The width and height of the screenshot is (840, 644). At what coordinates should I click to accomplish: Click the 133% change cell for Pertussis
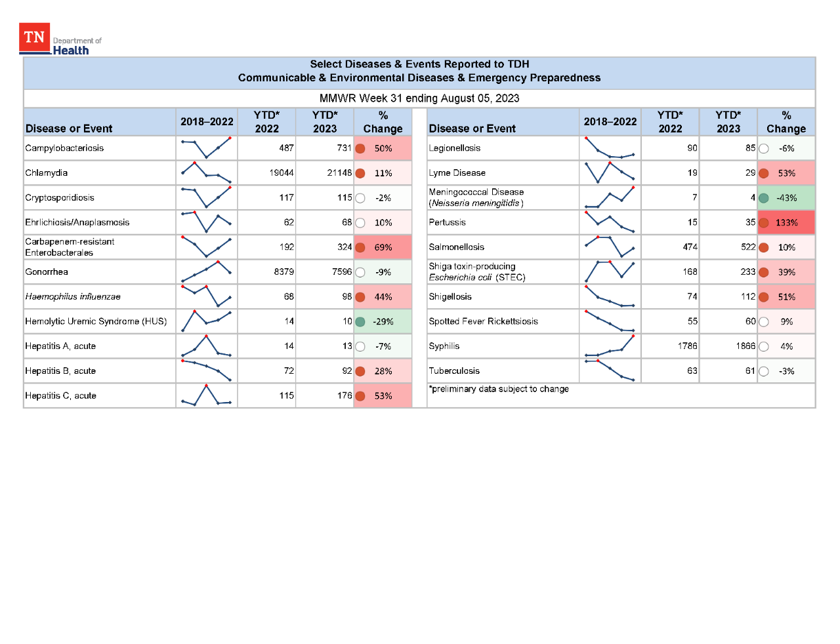point(786,222)
